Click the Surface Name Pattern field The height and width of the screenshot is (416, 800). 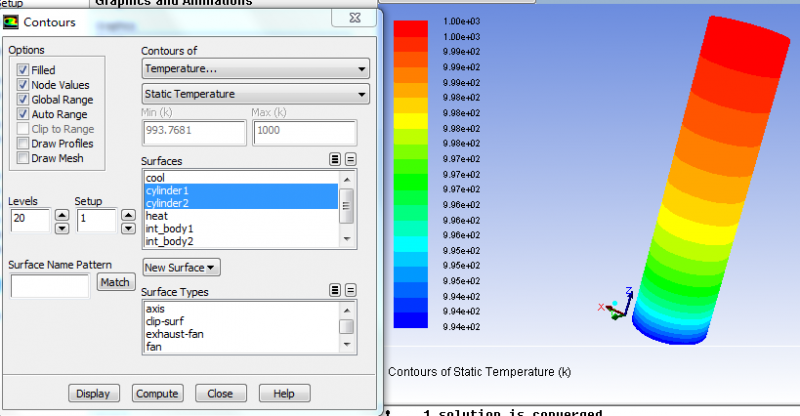click(x=50, y=285)
